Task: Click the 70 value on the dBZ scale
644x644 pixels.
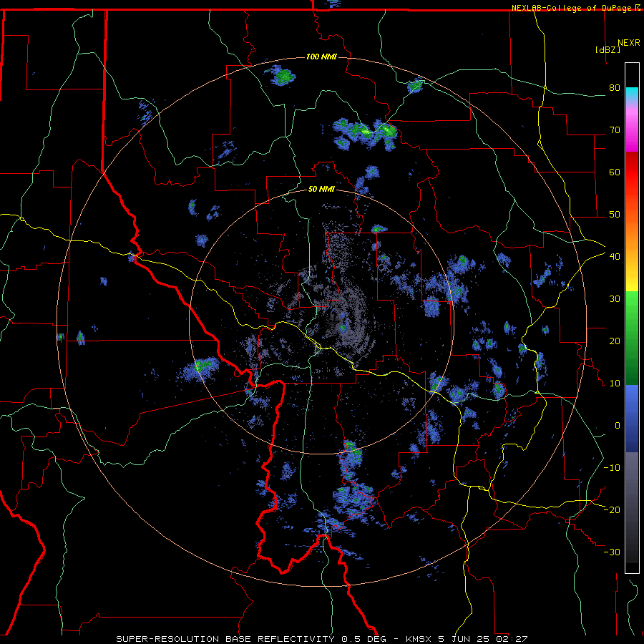Action: coord(615,130)
